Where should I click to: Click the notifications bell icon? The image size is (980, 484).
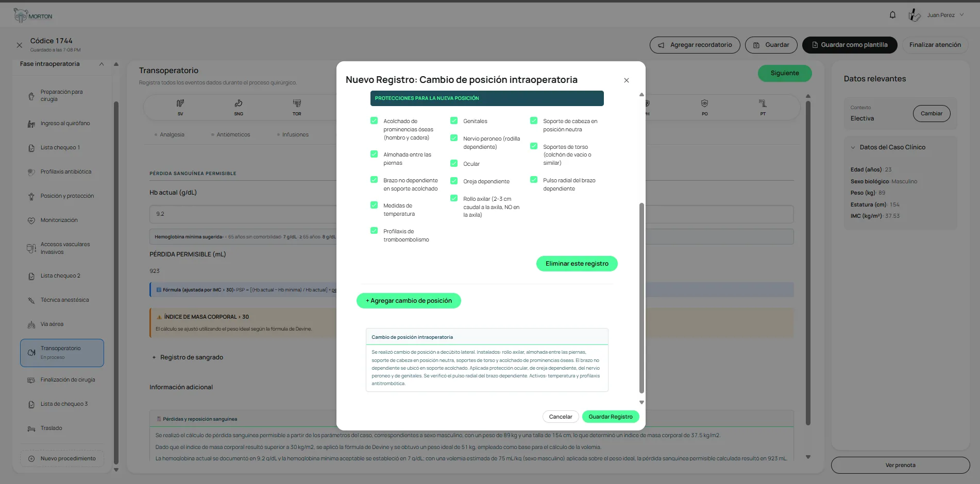click(x=892, y=15)
